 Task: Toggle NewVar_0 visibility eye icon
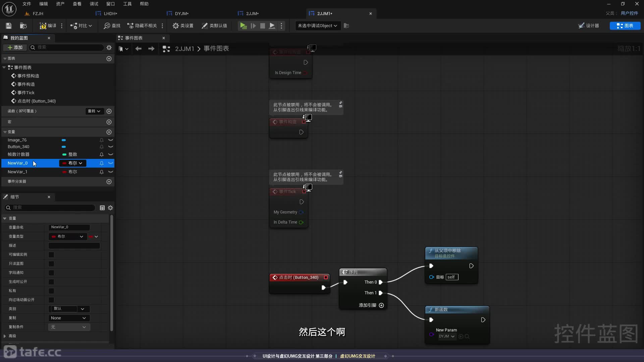point(111,163)
